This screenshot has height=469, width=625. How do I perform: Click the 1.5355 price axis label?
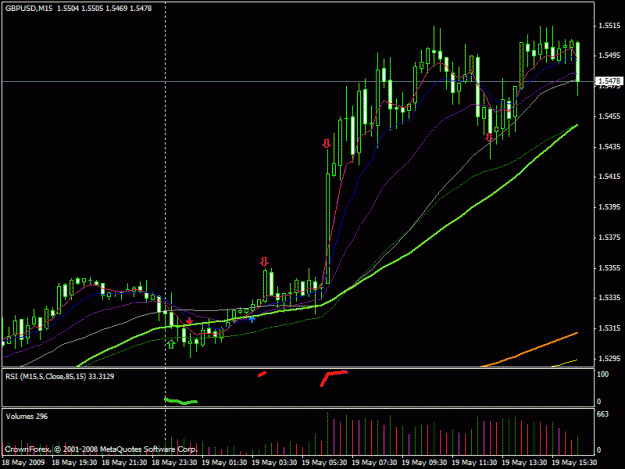coord(609,268)
